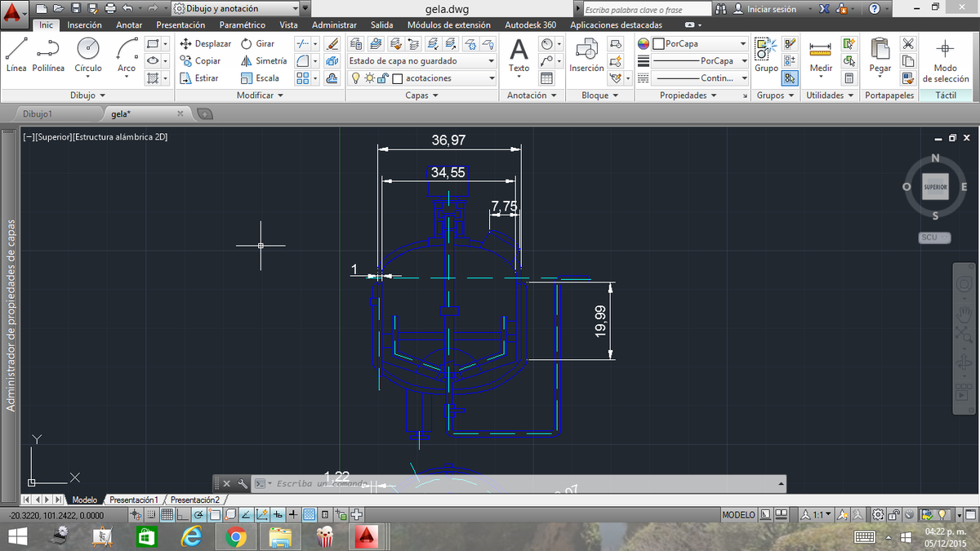Viewport: 980px width, 551px height.
Task: Toggle the layer lock icon for acotaciones
Action: [x=384, y=78]
